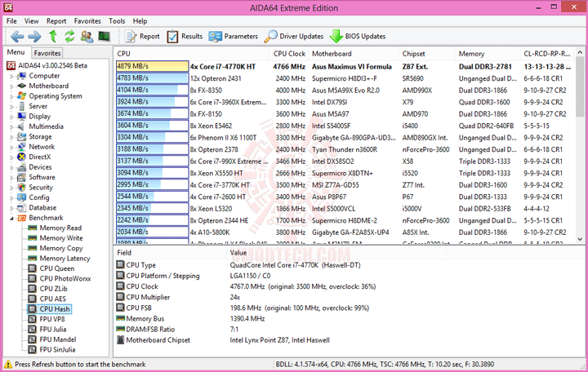
Task: Select the Database item in the tree
Action: 42,207
